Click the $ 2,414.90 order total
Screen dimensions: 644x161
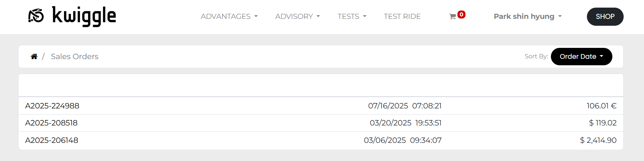click(598, 140)
